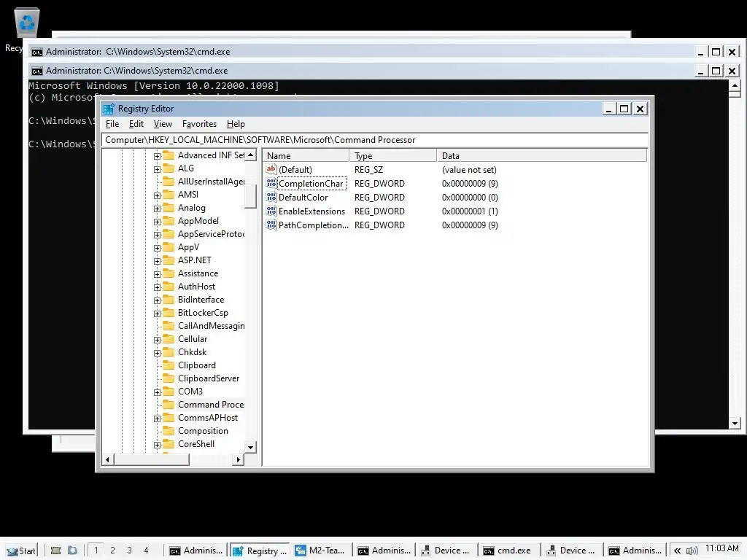
Task: Click the Command Processor folder icon
Action: [x=169, y=404]
